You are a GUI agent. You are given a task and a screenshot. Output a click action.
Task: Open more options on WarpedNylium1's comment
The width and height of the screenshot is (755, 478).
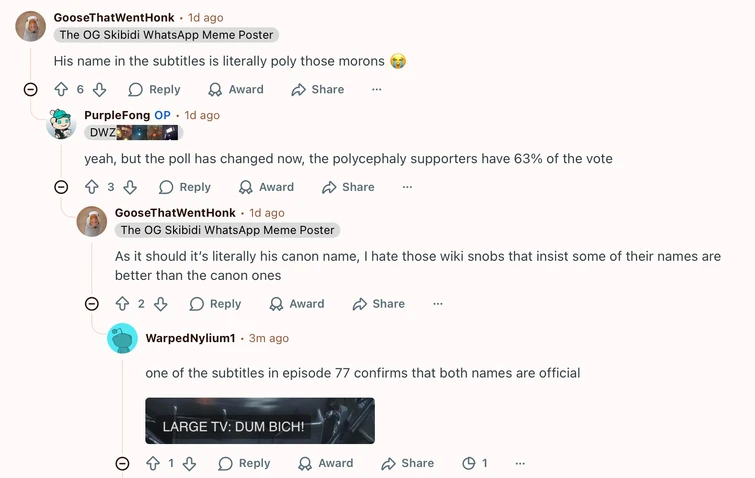[520, 464]
